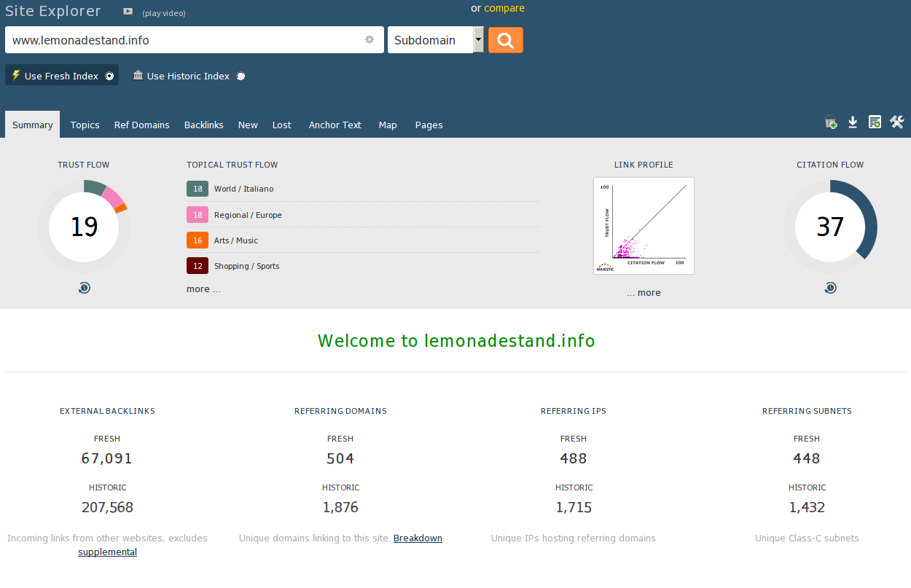Go to the Backlinks tab
The image size is (911, 588).
point(204,125)
